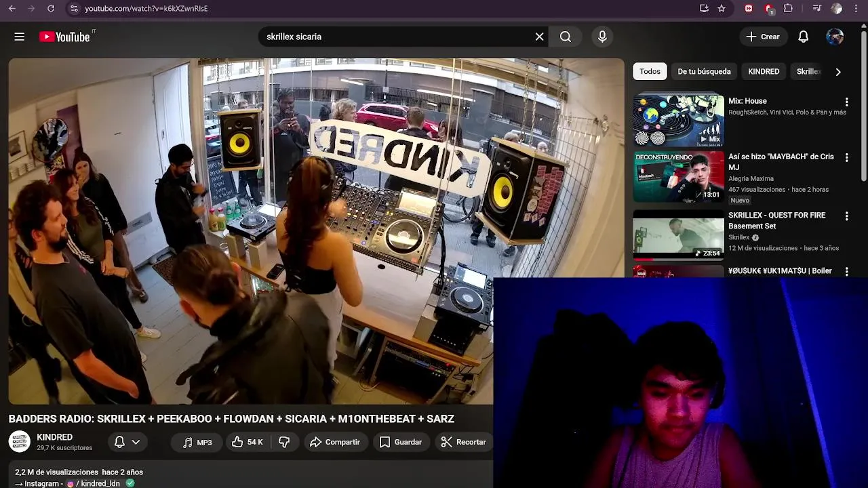The image size is (868, 488).
Task: Save video with Guardar
Action: (x=401, y=442)
